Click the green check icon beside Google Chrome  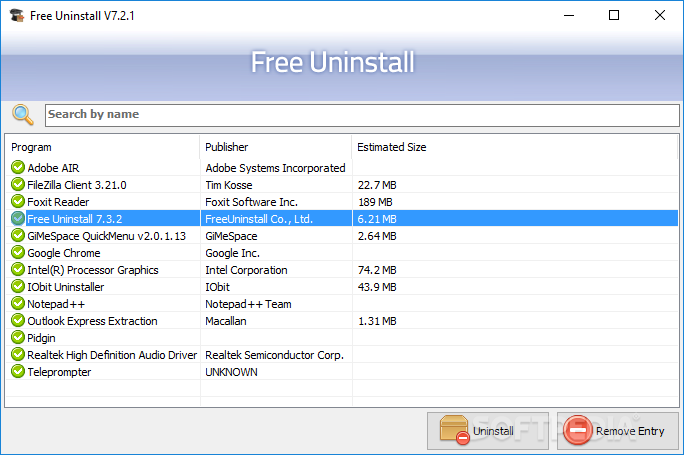pyautogui.click(x=18, y=252)
